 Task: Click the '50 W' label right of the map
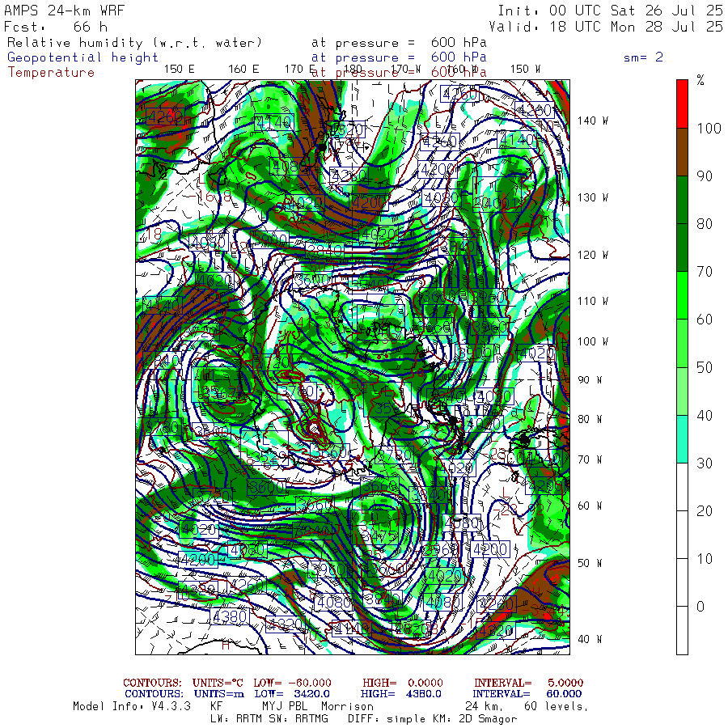590,563
